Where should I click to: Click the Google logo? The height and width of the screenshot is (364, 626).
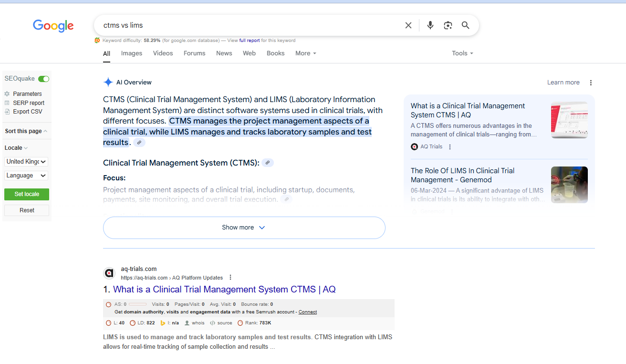click(x=53, y=26)
